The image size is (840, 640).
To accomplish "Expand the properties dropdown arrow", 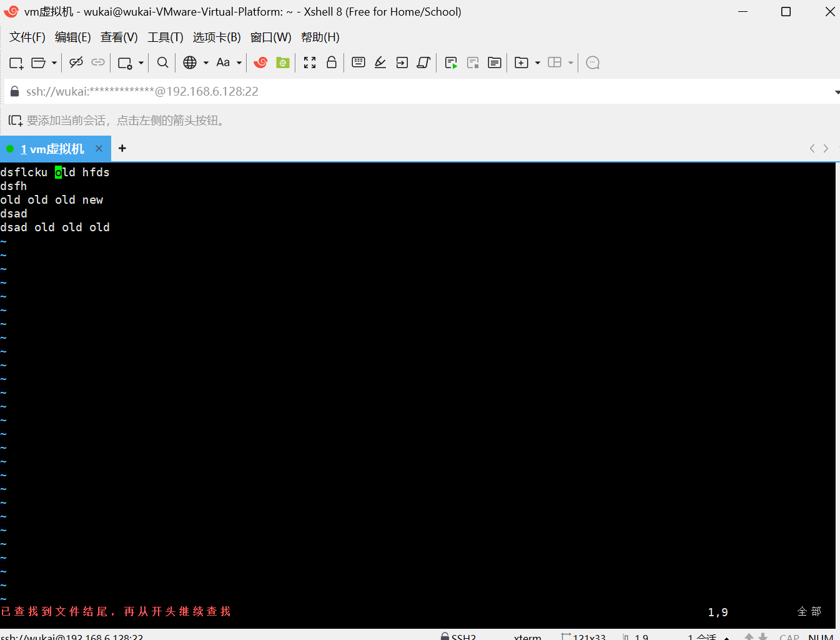I will point(141,62).
